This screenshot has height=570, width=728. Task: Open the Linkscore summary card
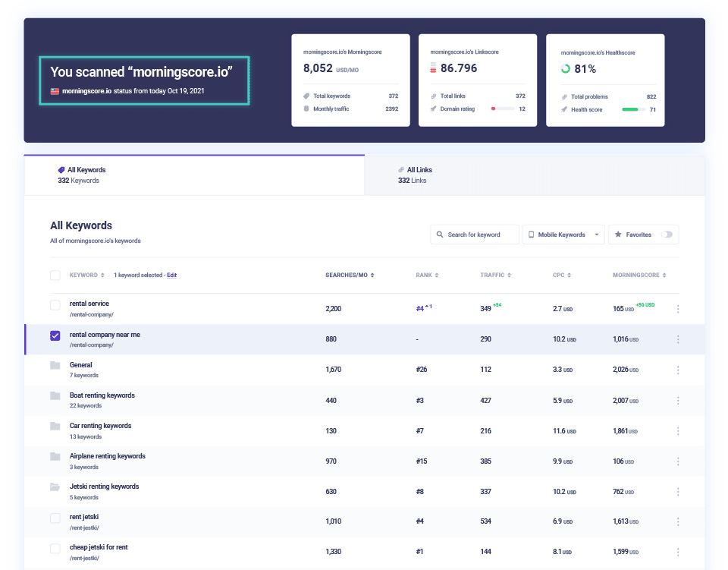(478, 80)
